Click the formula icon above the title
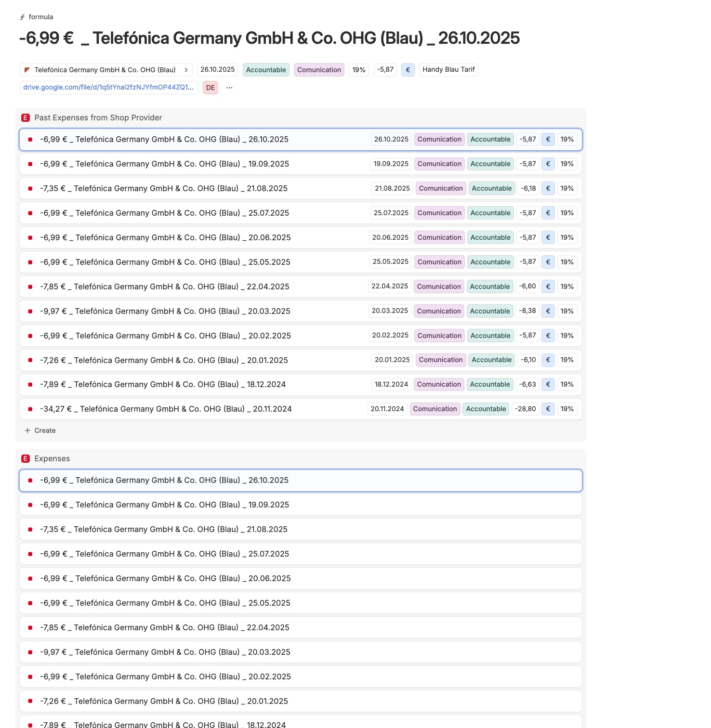This screenshot has height=728, width=711. [x=22, y=17]
